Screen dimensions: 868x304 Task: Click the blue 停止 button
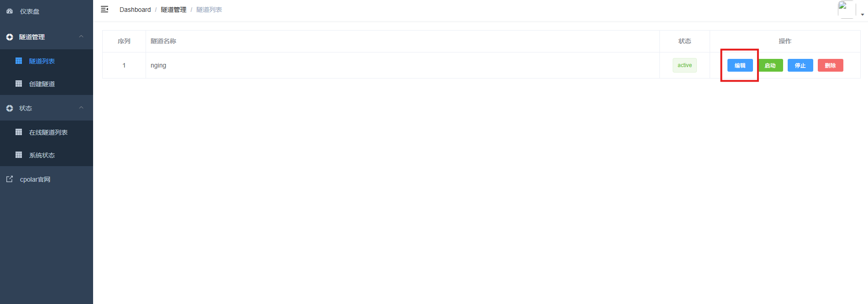point(800,65)
